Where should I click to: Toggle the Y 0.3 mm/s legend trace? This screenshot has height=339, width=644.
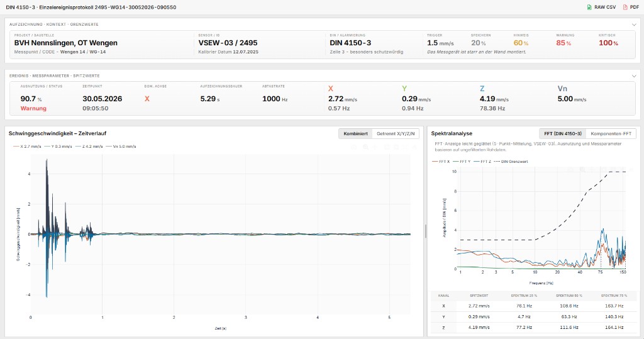coord(58,147)
